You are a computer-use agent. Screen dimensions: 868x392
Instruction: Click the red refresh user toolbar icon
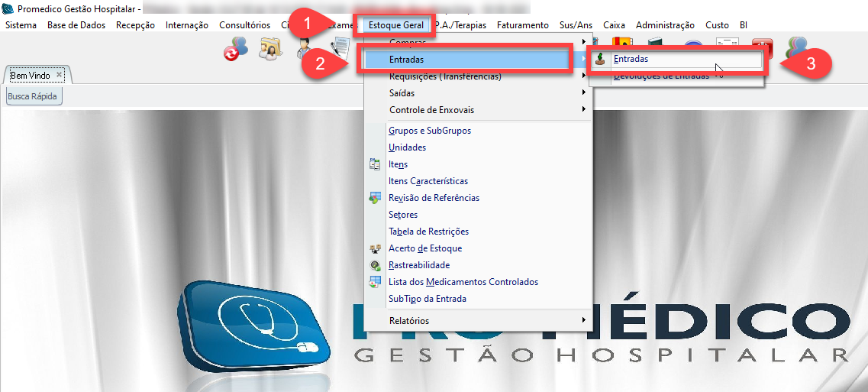(234, 50)
